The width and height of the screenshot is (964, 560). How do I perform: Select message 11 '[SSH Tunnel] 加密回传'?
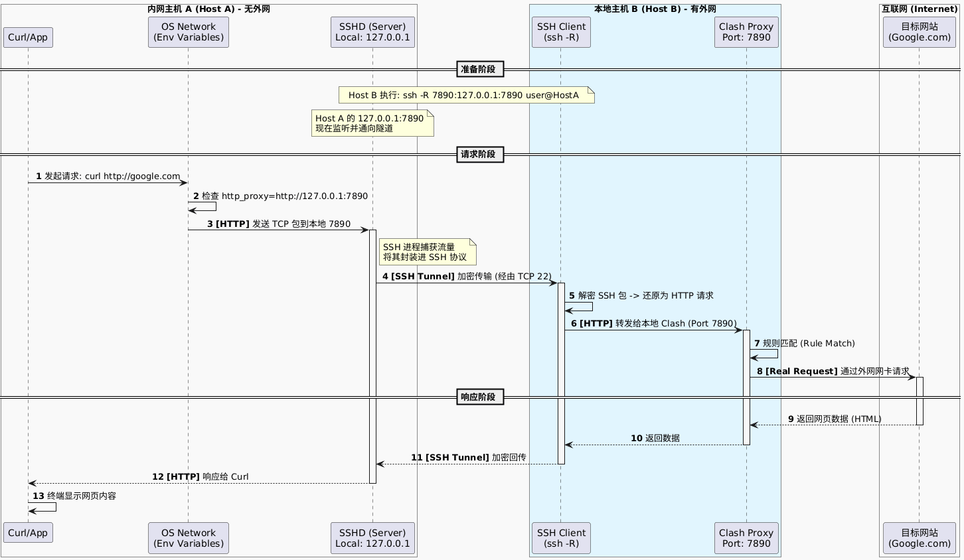[468, 457]
